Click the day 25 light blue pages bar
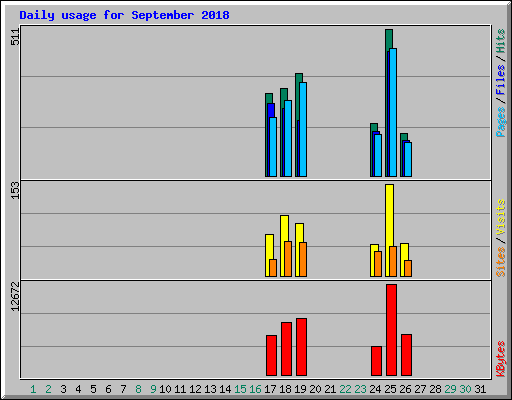Image resolution: width=512 pixels, height=400 pixels. [393, 112]
